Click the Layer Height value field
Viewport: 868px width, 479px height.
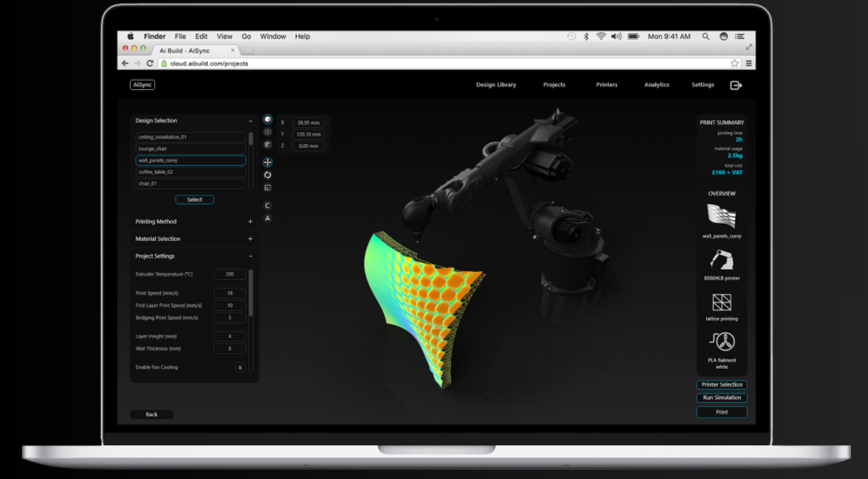point(230,336)
